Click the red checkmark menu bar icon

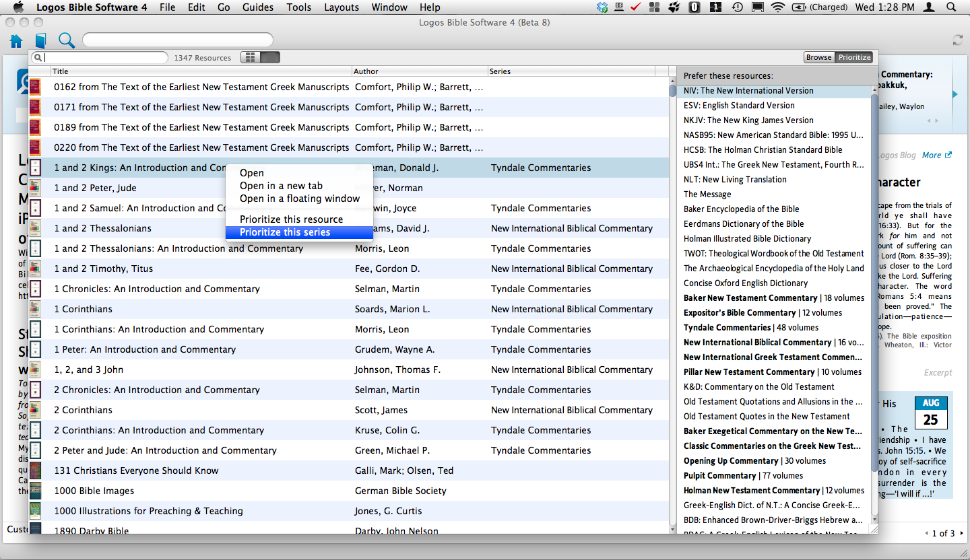click(635, 7)
